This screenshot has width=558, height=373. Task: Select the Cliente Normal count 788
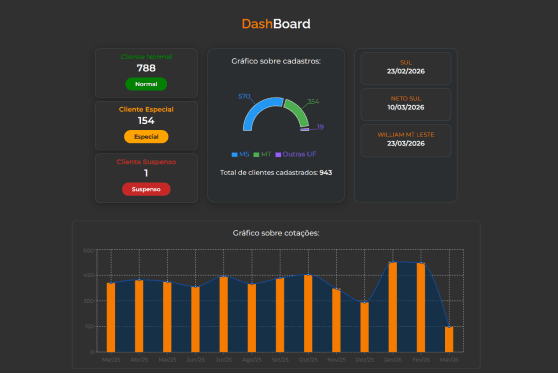146,68
